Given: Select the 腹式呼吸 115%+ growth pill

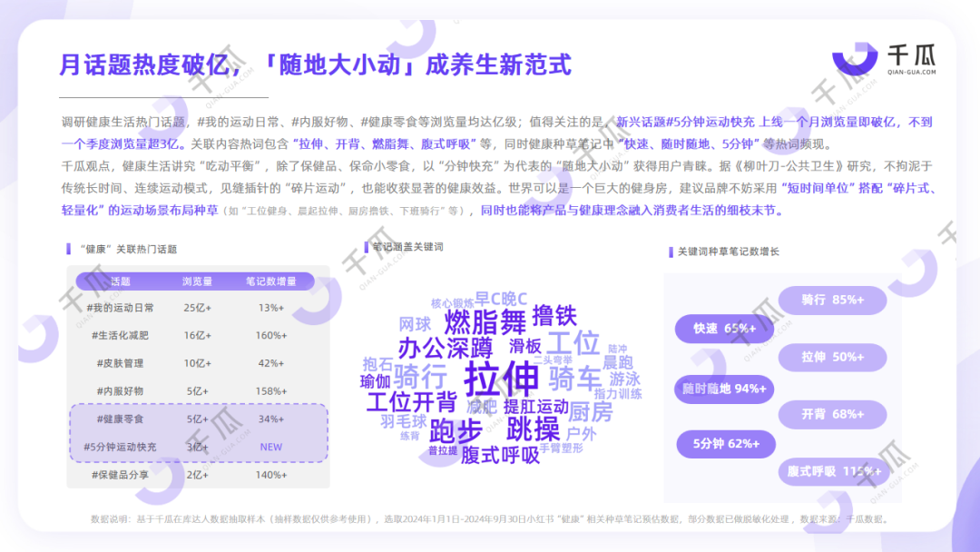Looking at the screenshot, I should (834, 471).
